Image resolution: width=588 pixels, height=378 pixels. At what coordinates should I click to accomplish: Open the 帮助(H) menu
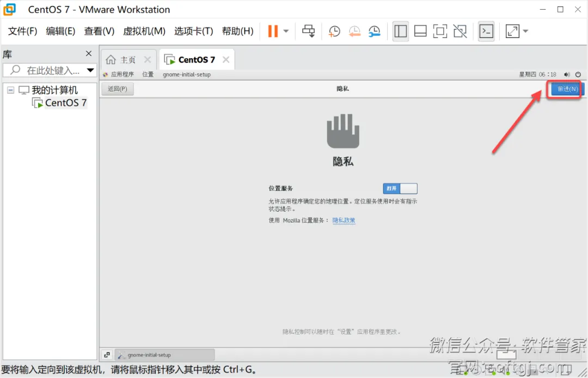[237, 31]
